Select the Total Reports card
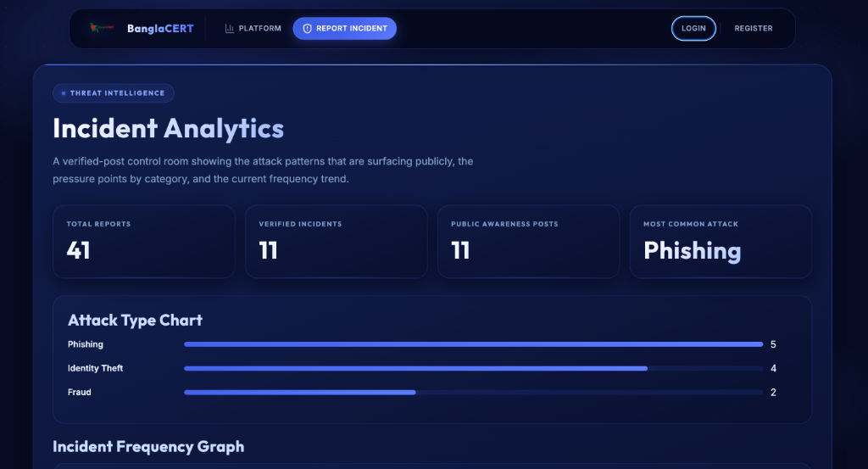 coord(144,242)
